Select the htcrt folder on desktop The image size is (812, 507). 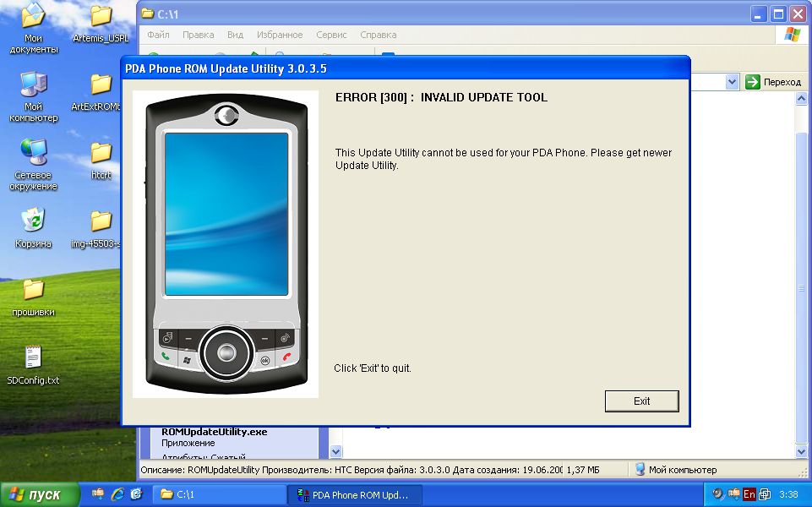(x=101, y=161)
